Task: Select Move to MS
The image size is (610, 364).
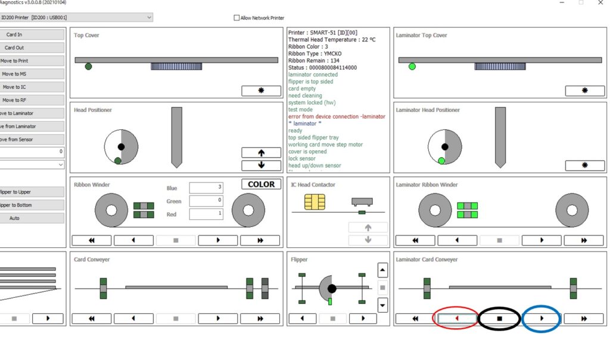Action: pos(32,74)
